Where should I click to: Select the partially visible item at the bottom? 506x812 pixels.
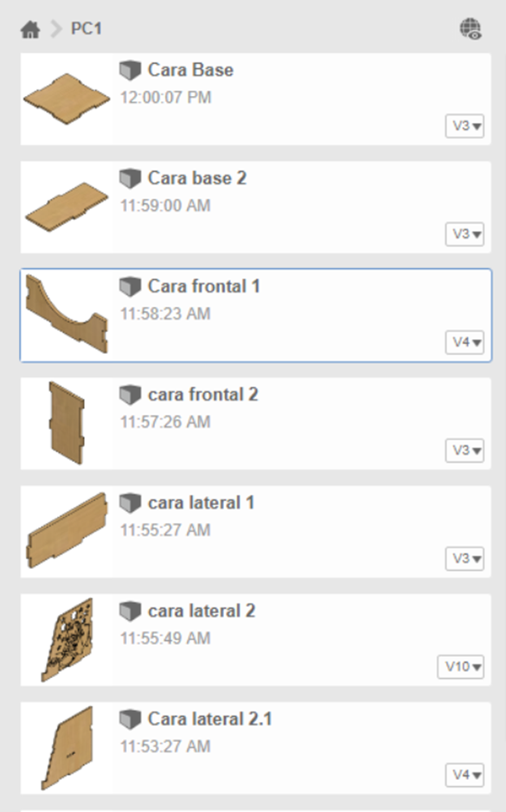[253, 809]
